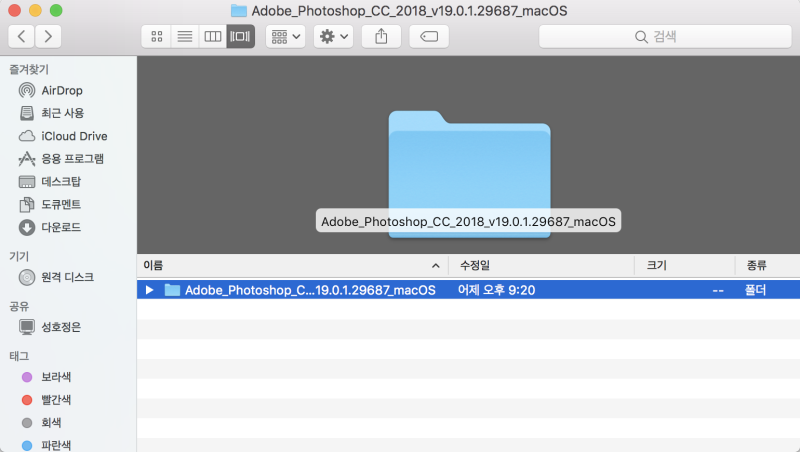Click the 검색 search field
The width and height of the screenshot is (800, 452).
coord(665,36)
